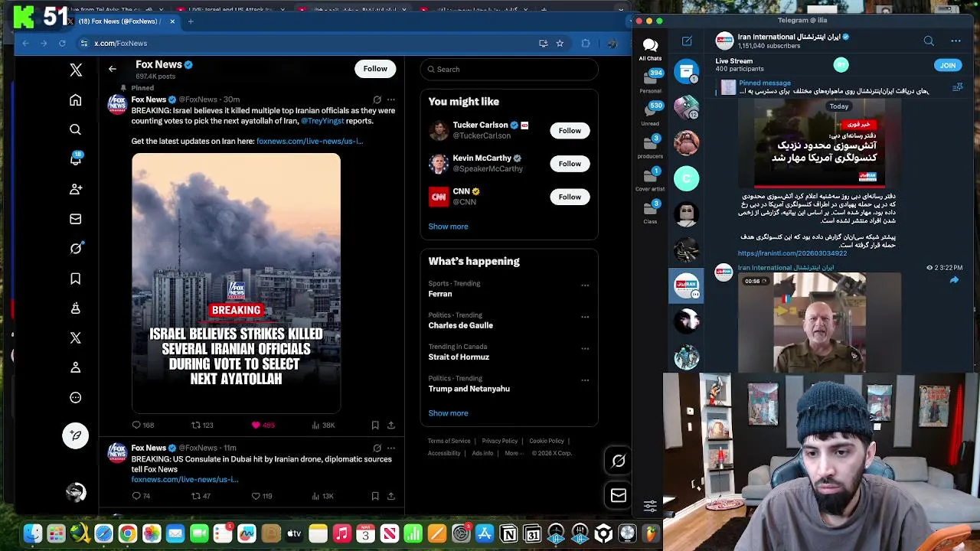Image resolution: width=980 pixels, height=551 pixels.
Task: Select Cover artist folder in Telegram
Action: click(650, 180)
